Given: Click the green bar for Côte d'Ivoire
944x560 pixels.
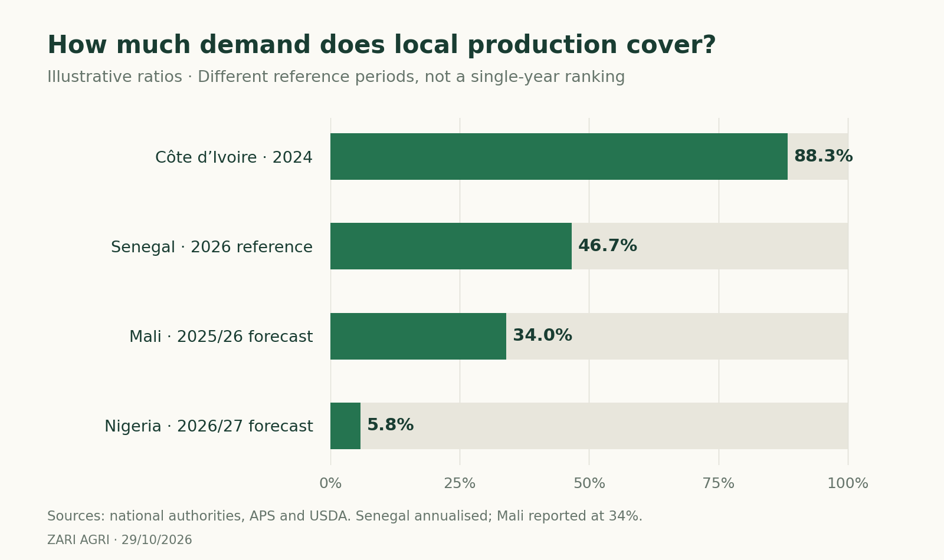Looking at the screenshot, I should pyautogui.click(x=559, y=156).
